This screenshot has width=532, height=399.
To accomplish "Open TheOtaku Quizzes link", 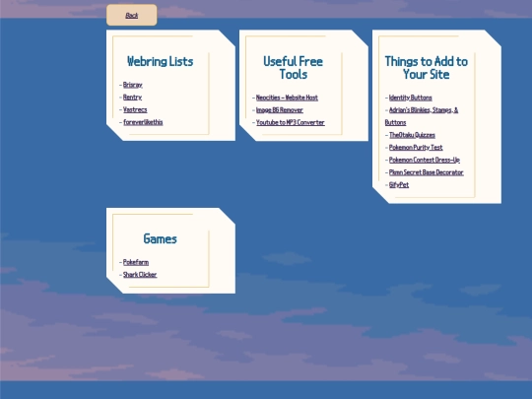I will tap(412, 135).
